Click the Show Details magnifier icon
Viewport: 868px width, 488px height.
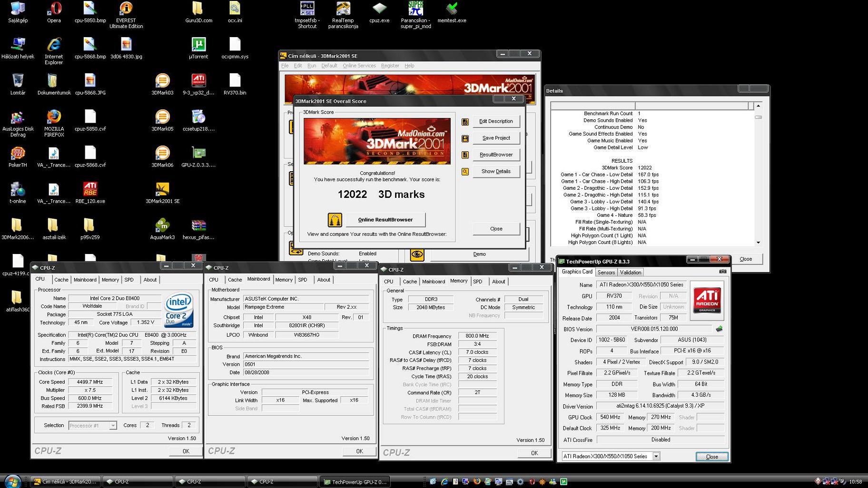tap(465, 172)
